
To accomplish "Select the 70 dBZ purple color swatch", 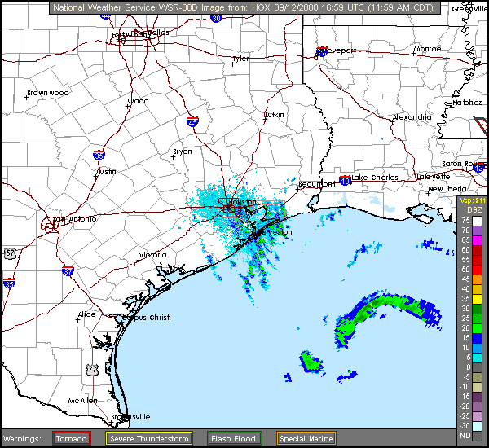I will pyautogui.click(x=477, y=231).
